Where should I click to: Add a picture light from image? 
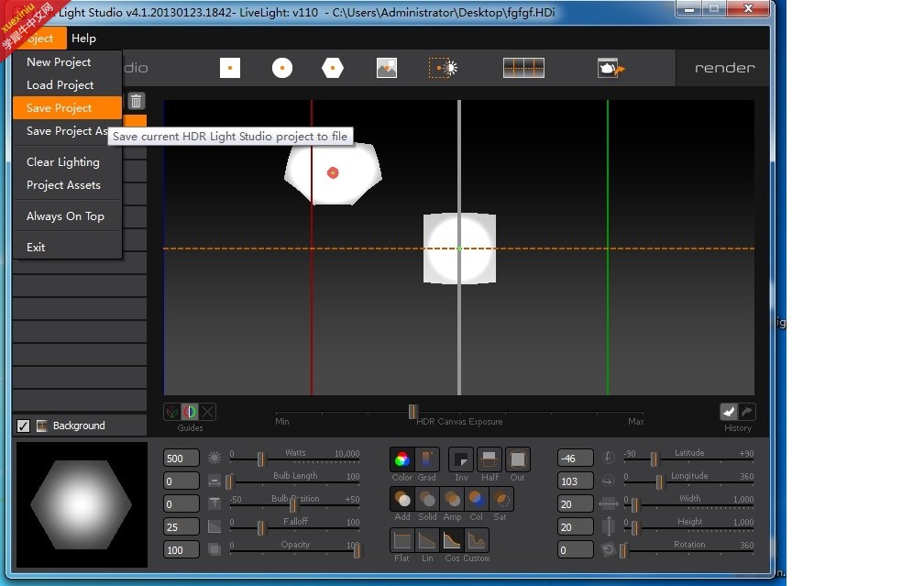387,68
